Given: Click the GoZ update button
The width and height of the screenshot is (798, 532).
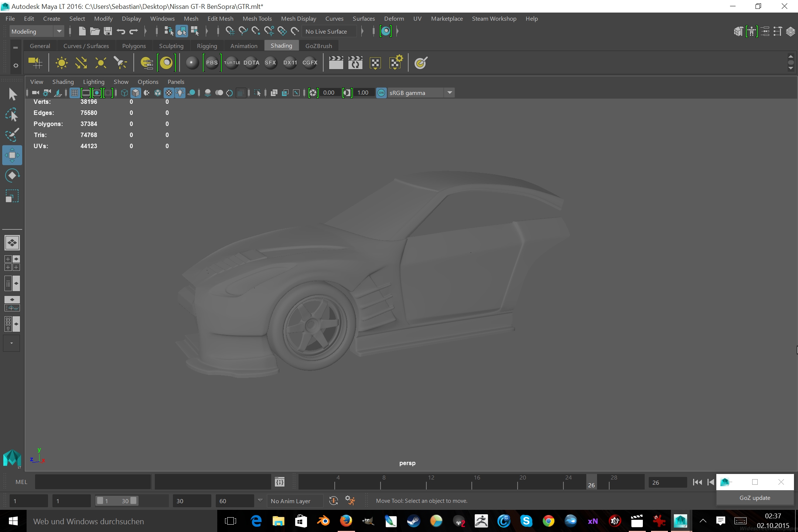Looking at the screenshot, I should 755,498.
